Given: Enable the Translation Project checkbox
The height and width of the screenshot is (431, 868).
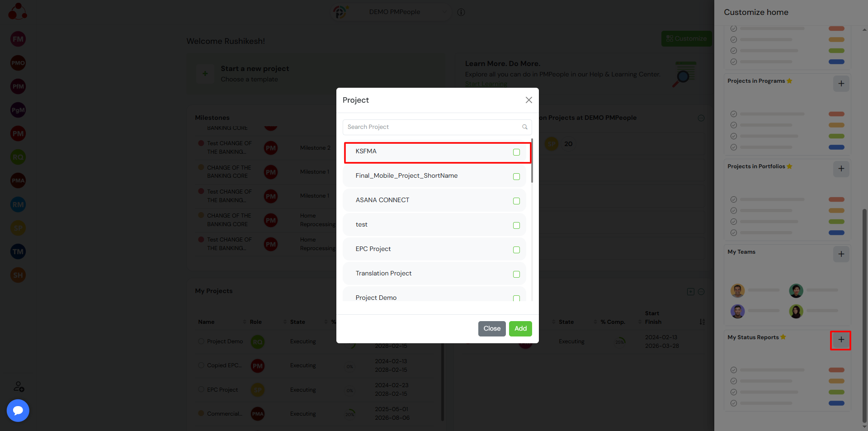Looking at the screenshot, I should pos(516,275).
